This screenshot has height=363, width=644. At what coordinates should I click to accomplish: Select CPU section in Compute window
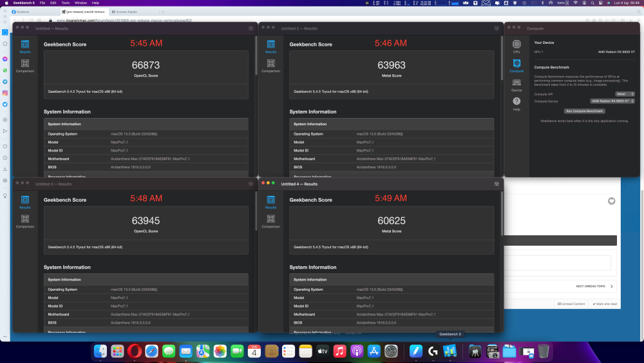516,46
